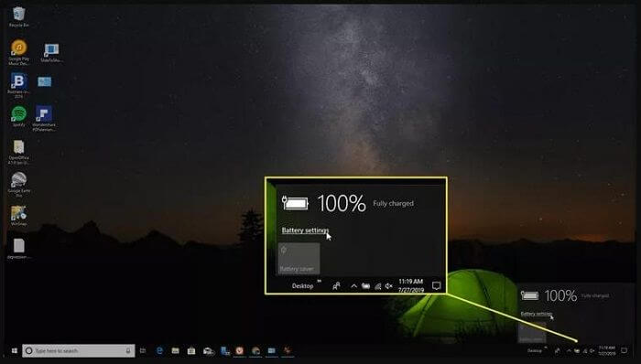Open the WinSnap desktop shortcut
Viewport: 641px width, 364px height.
[x=19, y=216]
